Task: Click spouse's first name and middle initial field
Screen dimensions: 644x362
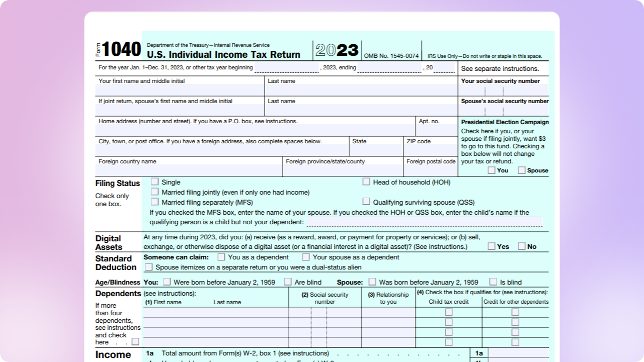Action: click(x=180, y=111)
